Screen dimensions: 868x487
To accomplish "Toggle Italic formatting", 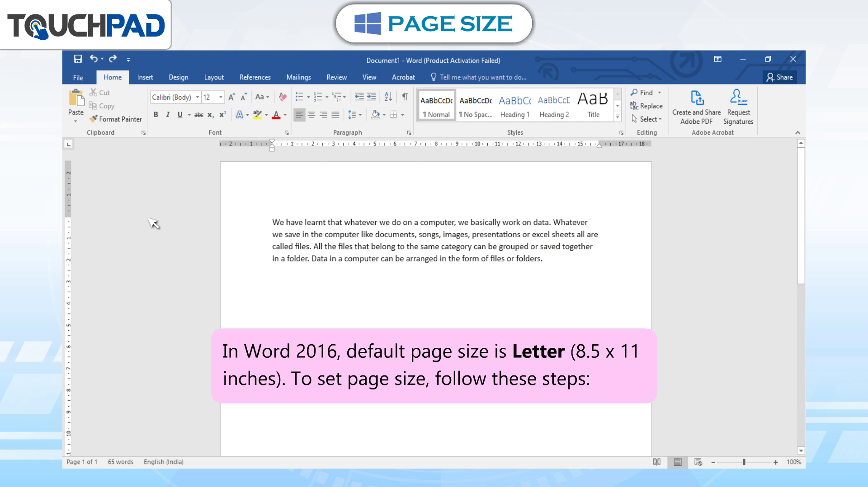I will [168, 115].
